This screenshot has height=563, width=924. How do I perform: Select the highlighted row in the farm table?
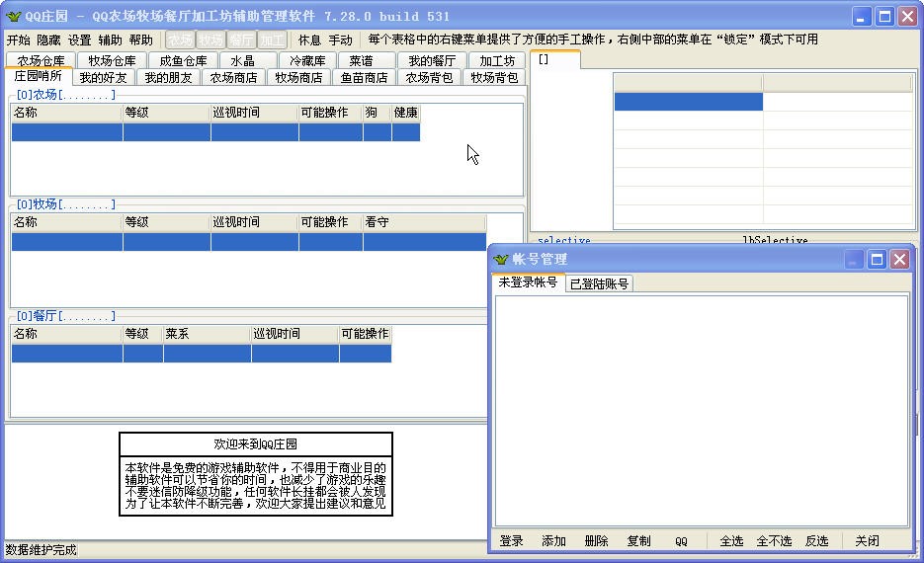click(215, 132)
